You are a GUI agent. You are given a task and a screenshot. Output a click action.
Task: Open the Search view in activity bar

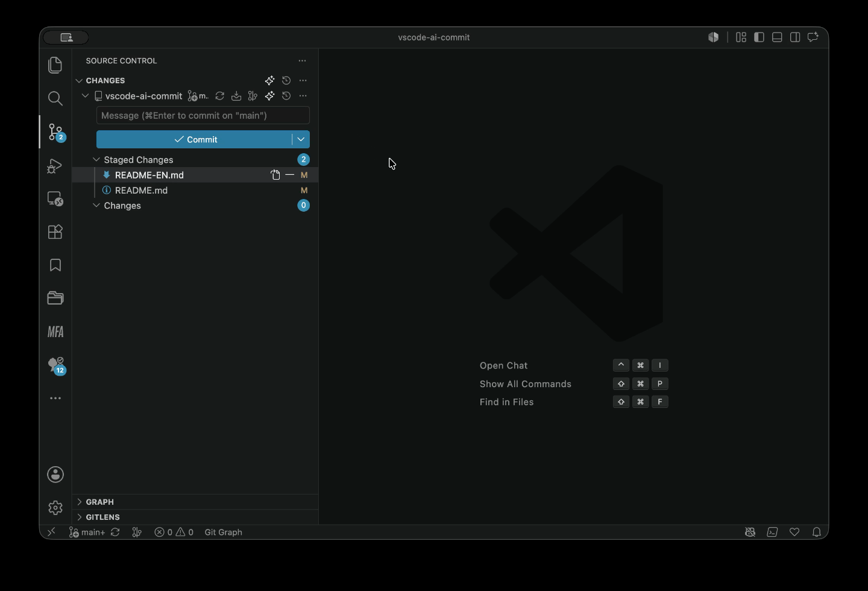pos(55,98)
